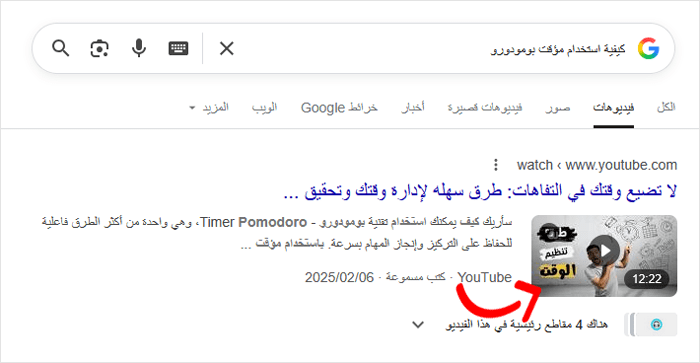Click the key moments small thumbnail icon
This screenshot has width=700, height=363.
point(652,325)
